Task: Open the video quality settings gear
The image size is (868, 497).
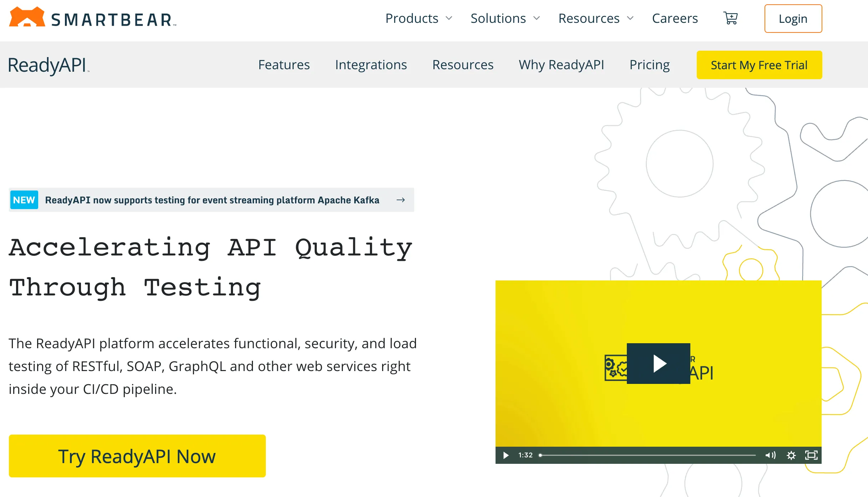Action: coord(791,455)
